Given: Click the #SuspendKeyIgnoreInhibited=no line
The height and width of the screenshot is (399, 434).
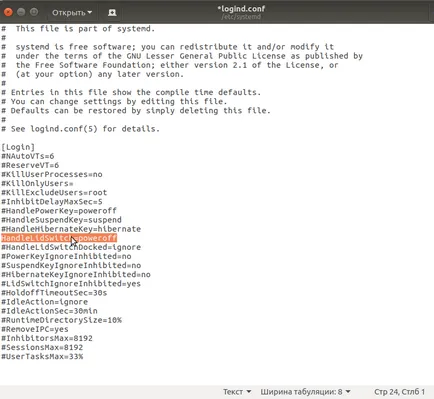Looking at the screenshot, I should pos(71,265).
